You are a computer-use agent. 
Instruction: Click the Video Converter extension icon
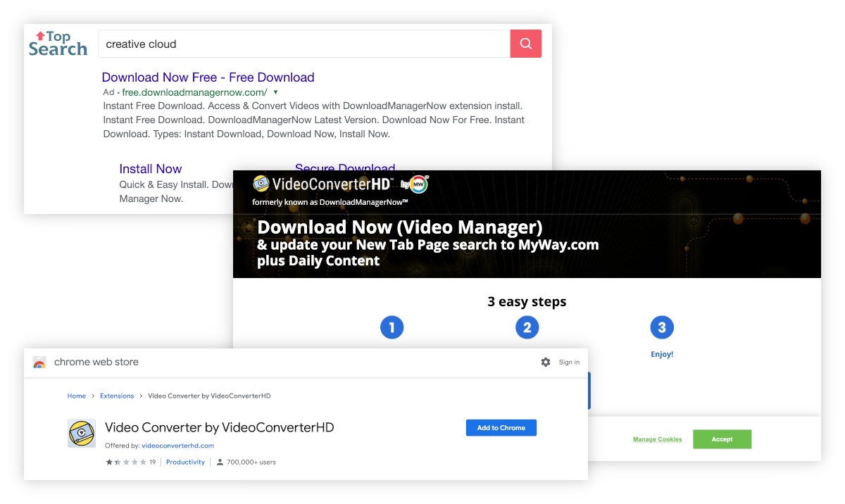[81, 433]
